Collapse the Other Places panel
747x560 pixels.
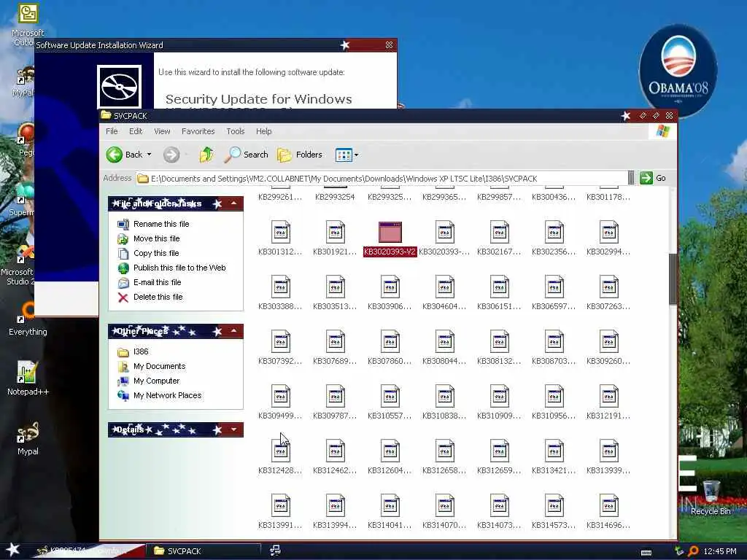click(x=234, y=331)
